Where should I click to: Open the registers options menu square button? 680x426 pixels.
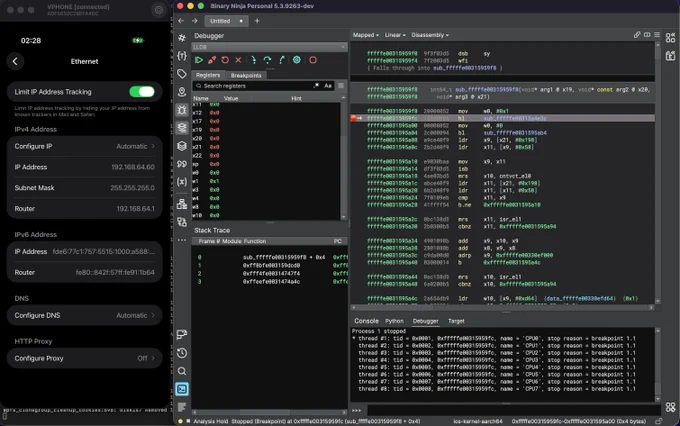tap(341, 86)
